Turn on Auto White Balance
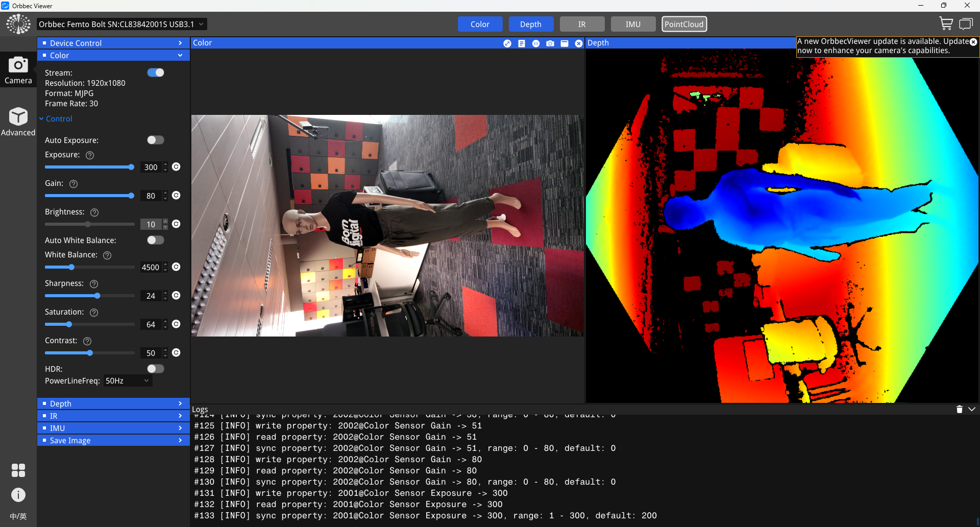Image resolution: width=980 pixels, height=527 pixels. [x=155, y=240]
